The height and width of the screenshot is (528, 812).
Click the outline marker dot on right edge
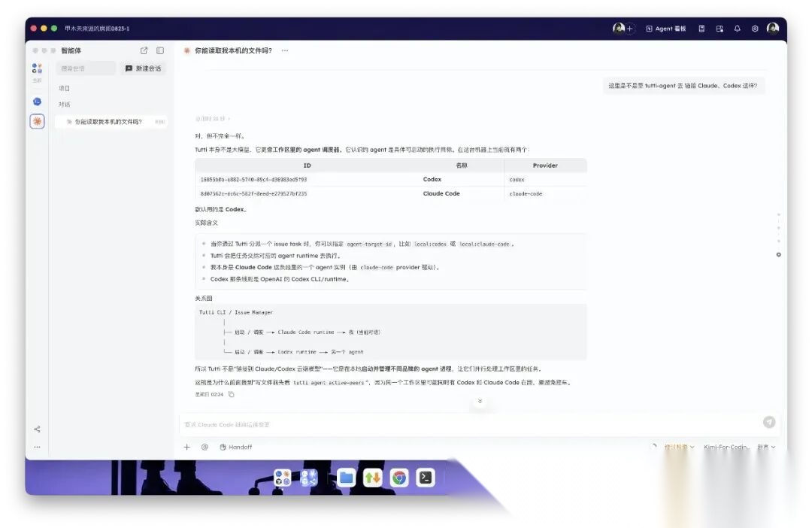tap(778, 254)
